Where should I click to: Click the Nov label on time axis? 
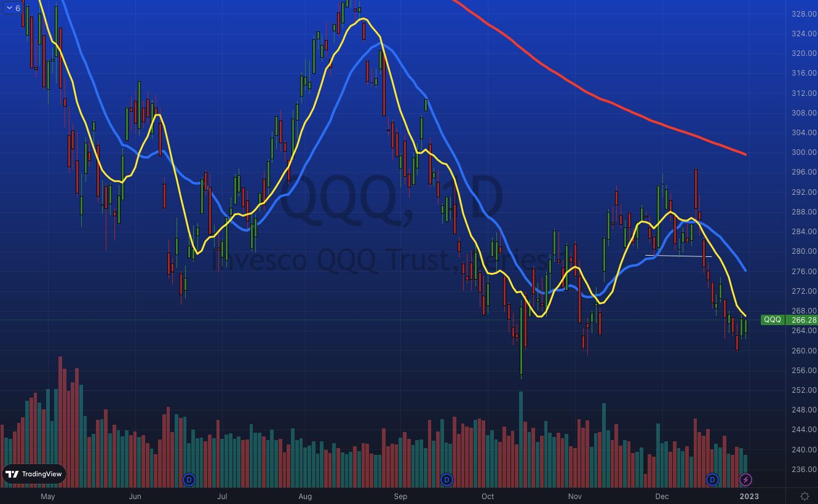tap(575, 496)
